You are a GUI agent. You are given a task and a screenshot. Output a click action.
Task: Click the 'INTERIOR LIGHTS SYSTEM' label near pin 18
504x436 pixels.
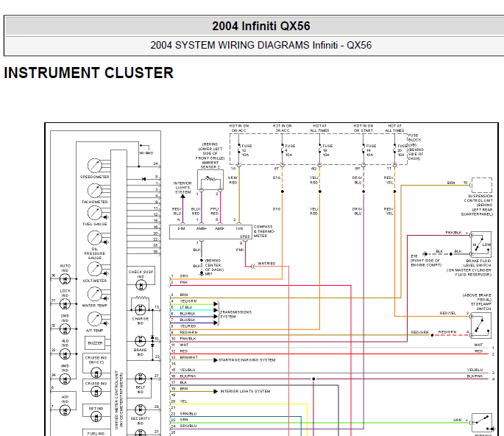pos(245,391)
